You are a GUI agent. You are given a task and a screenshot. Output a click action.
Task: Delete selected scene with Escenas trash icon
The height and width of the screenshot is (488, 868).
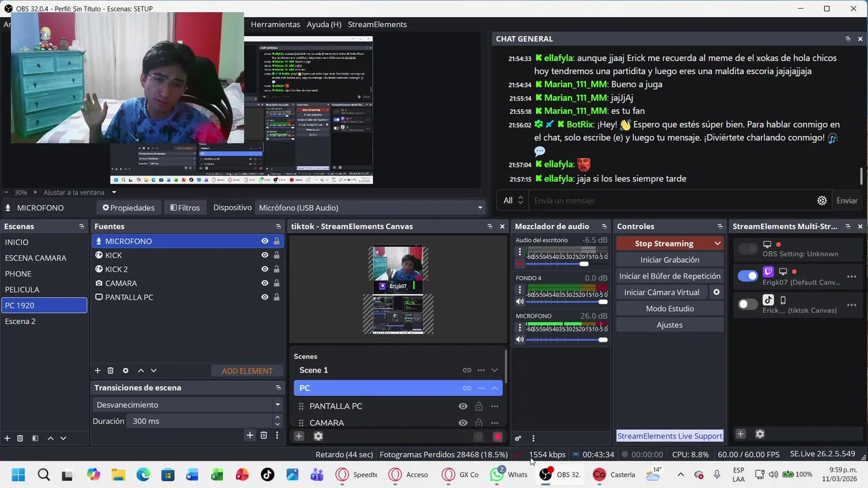pos(20,439)
